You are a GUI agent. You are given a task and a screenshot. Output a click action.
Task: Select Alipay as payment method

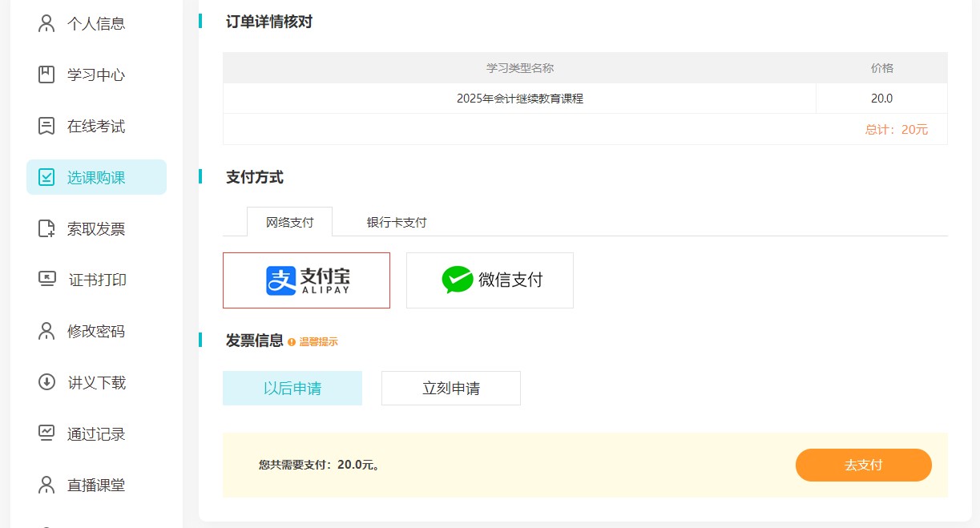tap(306, 280)
